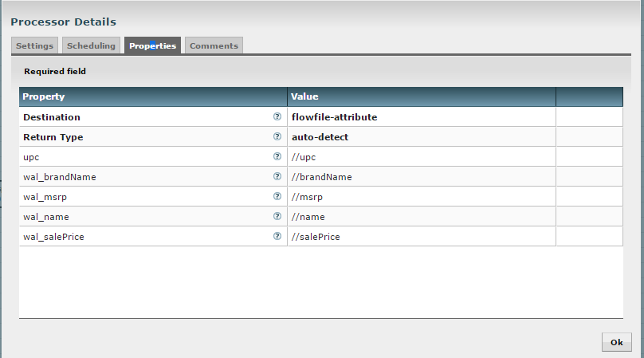Edit the //upc value field

(421, 157)
